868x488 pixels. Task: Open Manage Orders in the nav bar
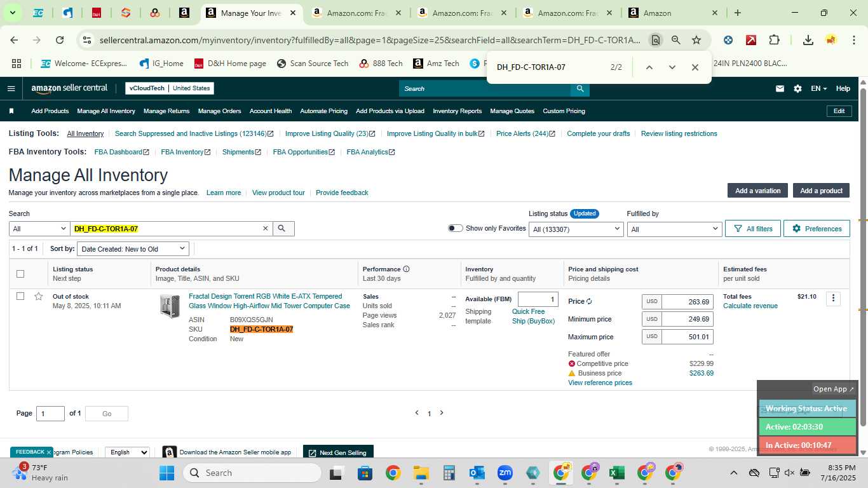(x=219, y=111)
